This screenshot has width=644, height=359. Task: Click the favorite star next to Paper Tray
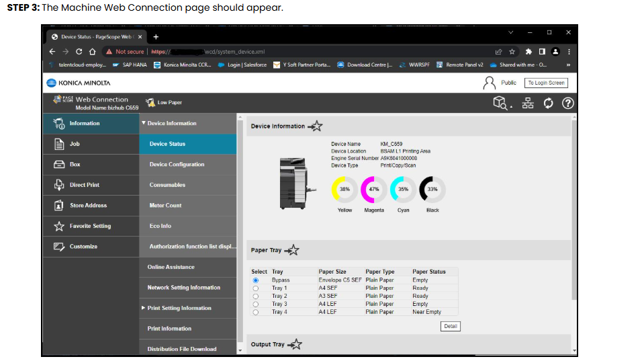click(x=291, y=250)
